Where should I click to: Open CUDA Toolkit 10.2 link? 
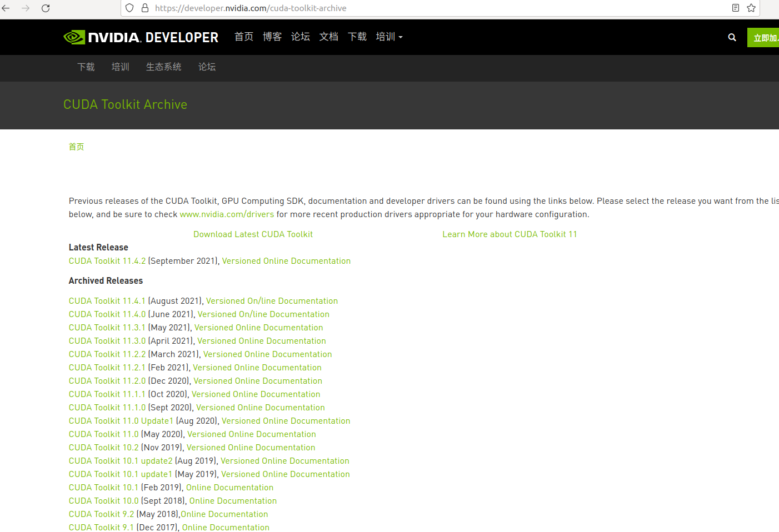click(x=104, y=448)
